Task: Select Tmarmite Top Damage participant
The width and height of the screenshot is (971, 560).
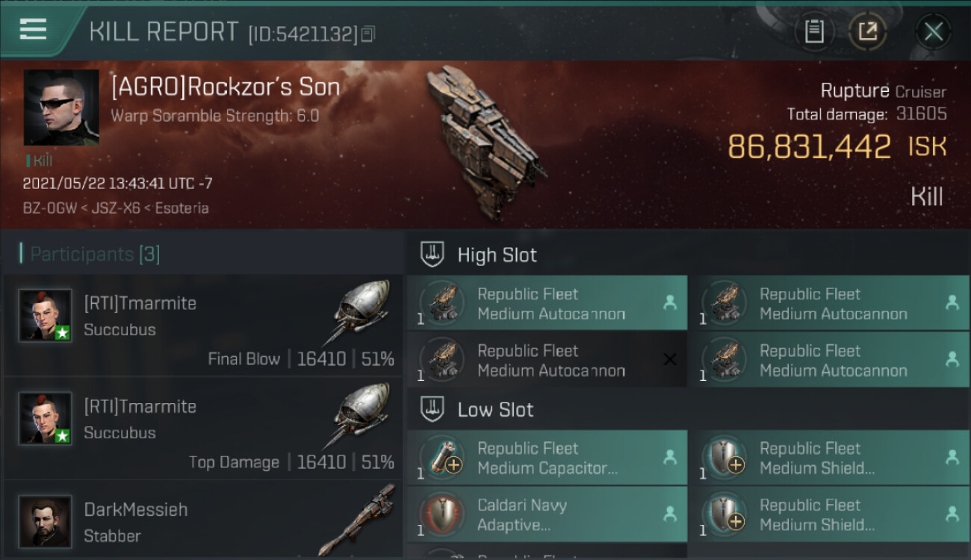Action: (x=203, y=429)
